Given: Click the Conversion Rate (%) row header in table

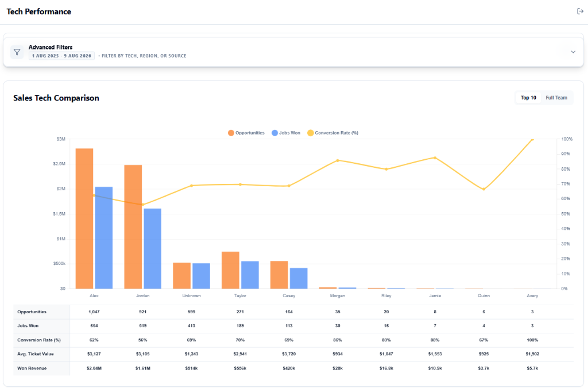Looking at the screenshot, I should click(41, 340).
